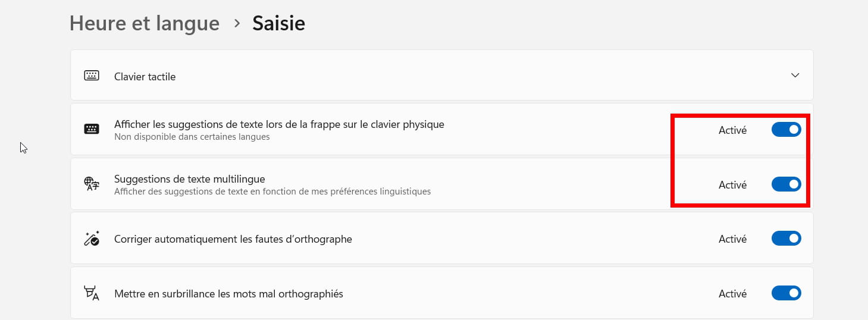Image resolution: width=868 pixels, height=320 pixels.
Task: Open the Clavier tactile row label
Action: tap(145, 77)
